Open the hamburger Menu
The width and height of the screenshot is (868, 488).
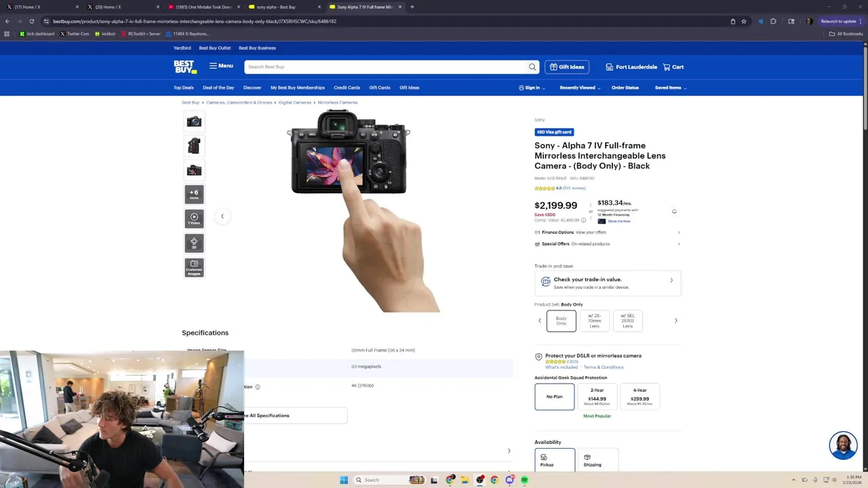click(x=221, y=66)
